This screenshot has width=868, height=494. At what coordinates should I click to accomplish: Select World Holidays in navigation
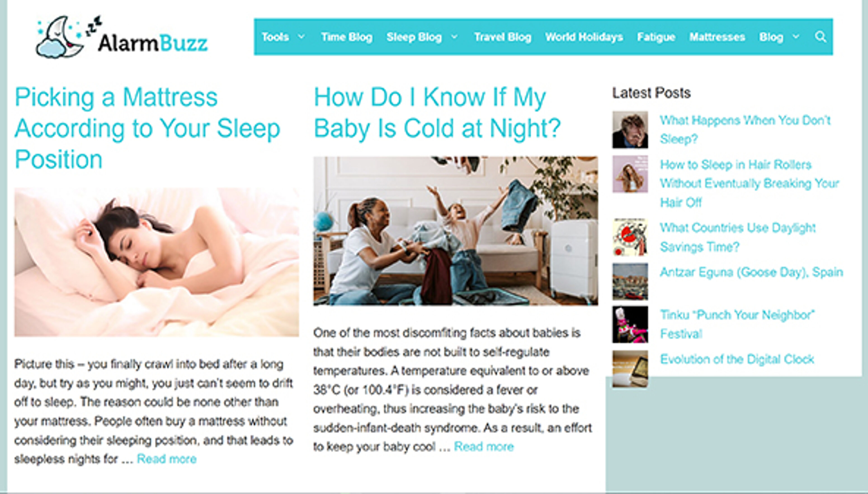coord(584,37)
